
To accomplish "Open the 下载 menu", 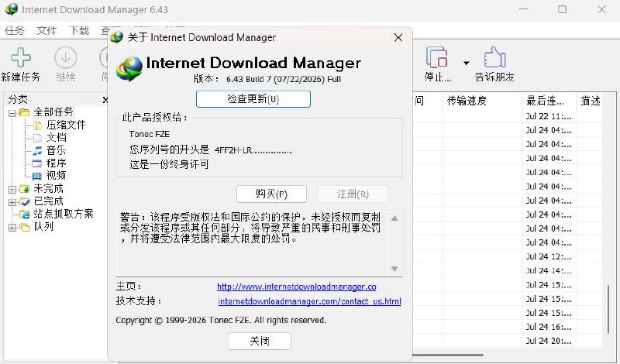I will [x=79, y=30].
